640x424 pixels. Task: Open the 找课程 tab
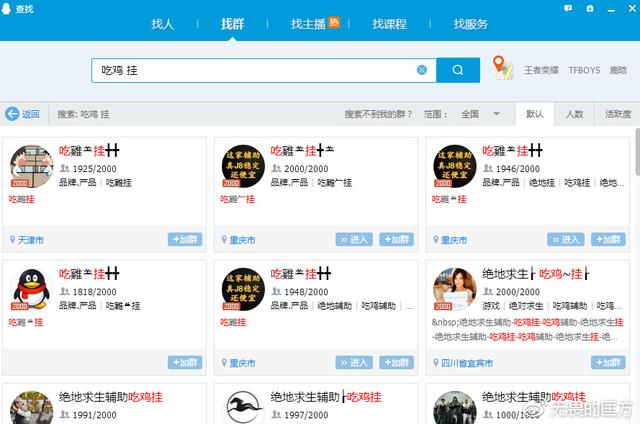pyautogui.click(x=389, y=24)
